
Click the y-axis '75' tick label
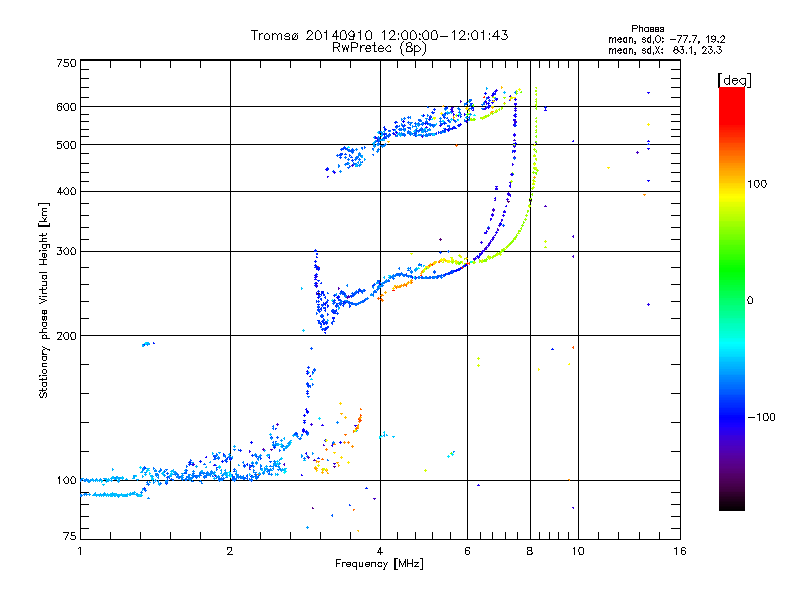pyautogui.click(x=70, y=536)
